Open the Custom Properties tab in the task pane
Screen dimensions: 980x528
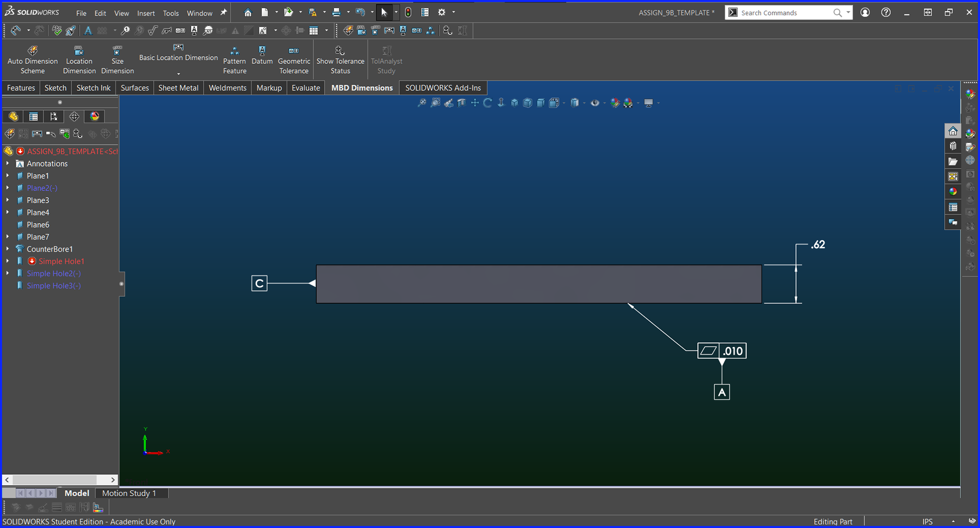coord(953,207)
